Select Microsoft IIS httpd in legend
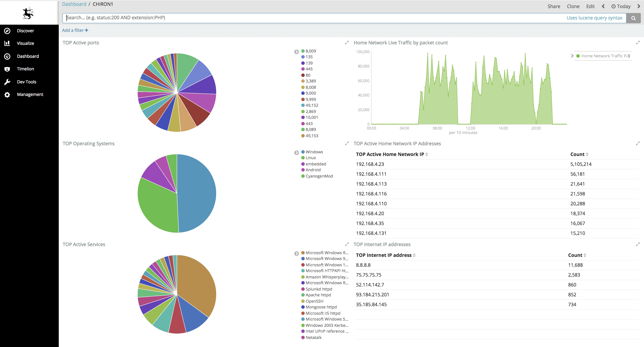 coord(322,313)
